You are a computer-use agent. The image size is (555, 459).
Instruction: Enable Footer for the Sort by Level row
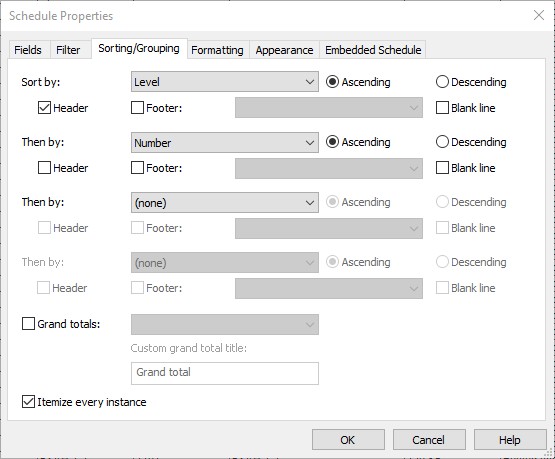pos(137,108)
